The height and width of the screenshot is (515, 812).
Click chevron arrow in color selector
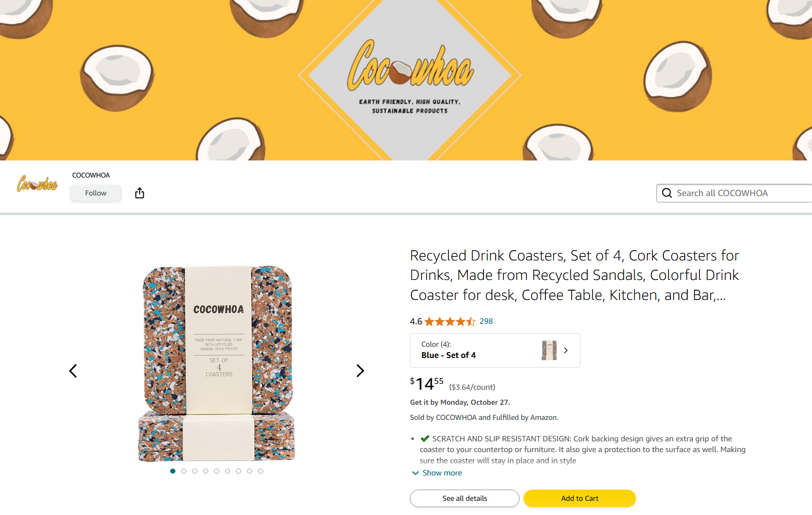[x=566, y=350]
